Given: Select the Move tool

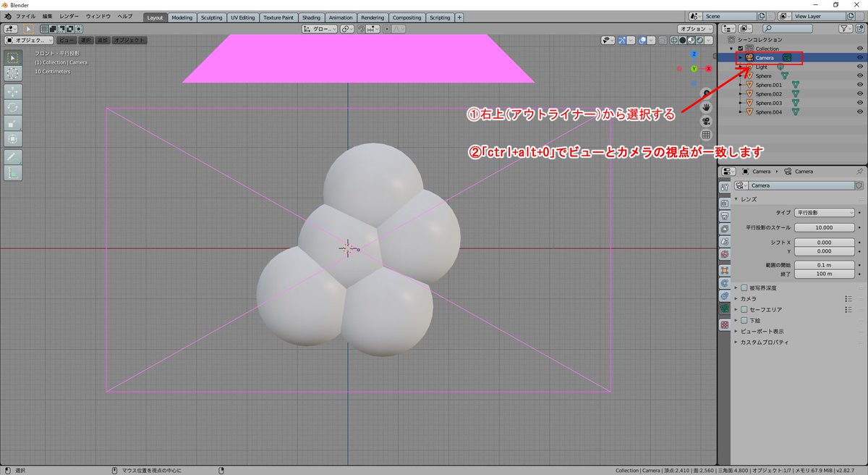Looking at the screenshot, I should click(14, 91).
